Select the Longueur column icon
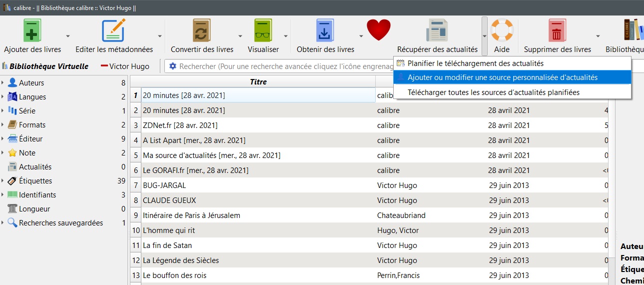This screenshot has height=285, width=644. click(12, 209)
